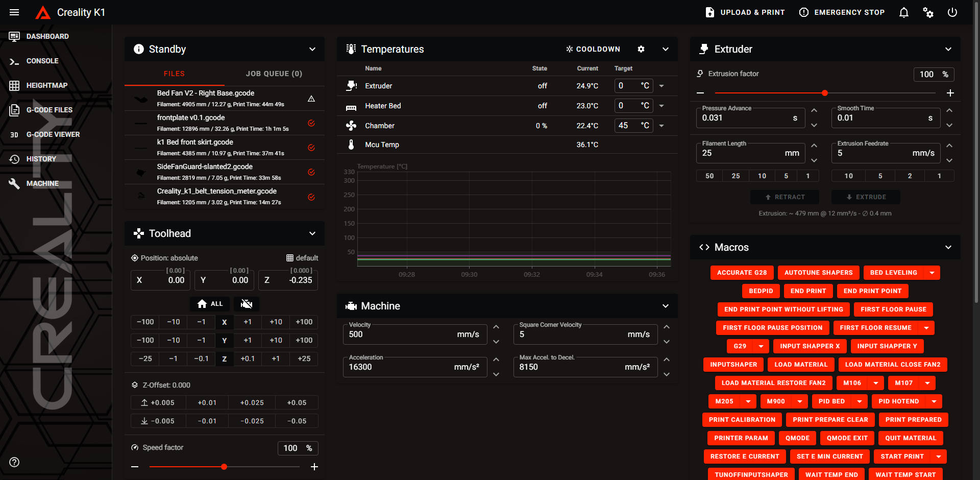The height and width of the screenshot is (480, 980).
Task: Open the Temperatures panel settings gear
Action: [641, 49]
